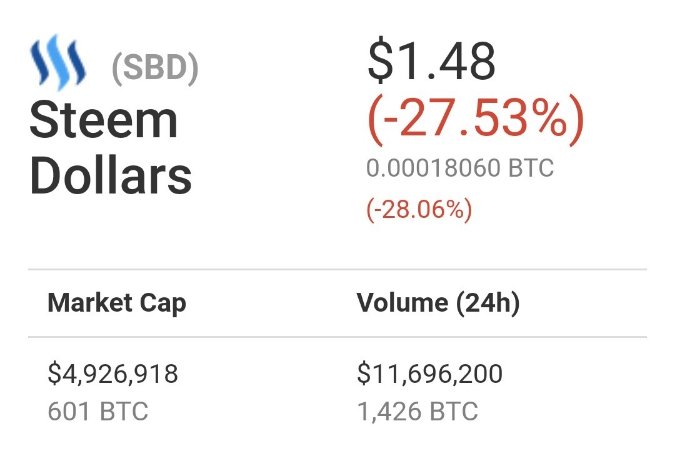Viewport: 674px width, 474px height.
Task: Select the small red -28.06% change
Action: click(x=419, y=210)
